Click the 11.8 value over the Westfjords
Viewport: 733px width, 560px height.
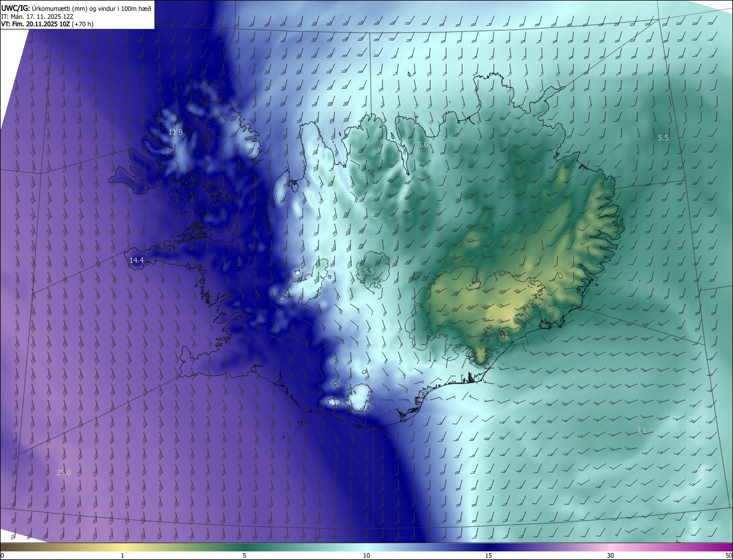(175, 132)
